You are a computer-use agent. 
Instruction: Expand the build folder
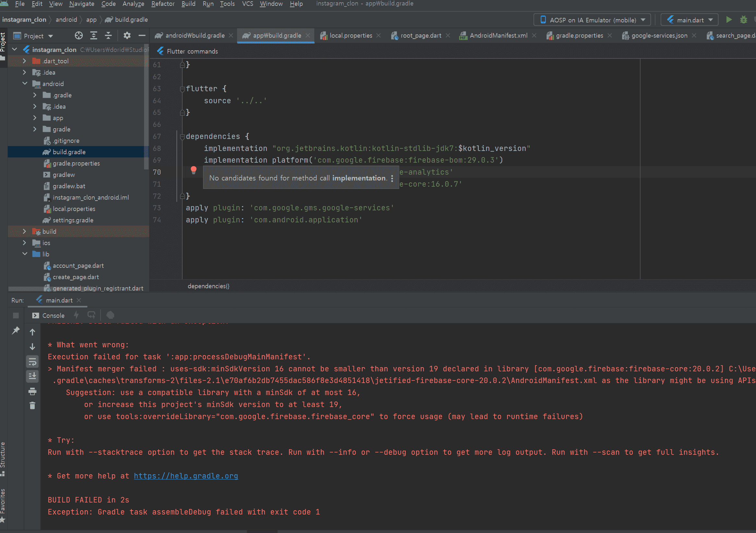[24, 231]
